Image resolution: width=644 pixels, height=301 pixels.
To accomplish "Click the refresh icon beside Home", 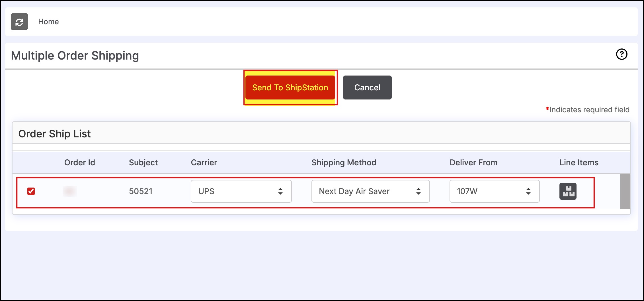I will pos(19,22).
